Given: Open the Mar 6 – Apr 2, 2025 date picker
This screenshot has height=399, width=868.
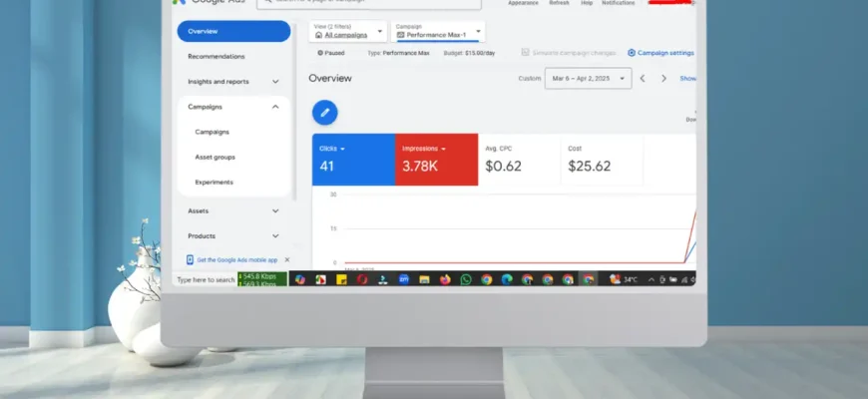Looking at the screenshot, I should pyautogui.click(x=588, y=78).
